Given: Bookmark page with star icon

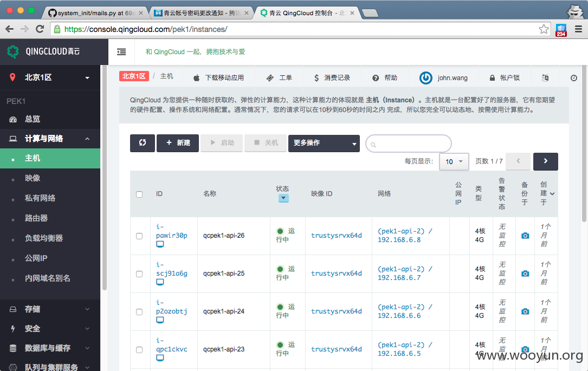Looking at the screenshot, I should (x=544, y=29).
